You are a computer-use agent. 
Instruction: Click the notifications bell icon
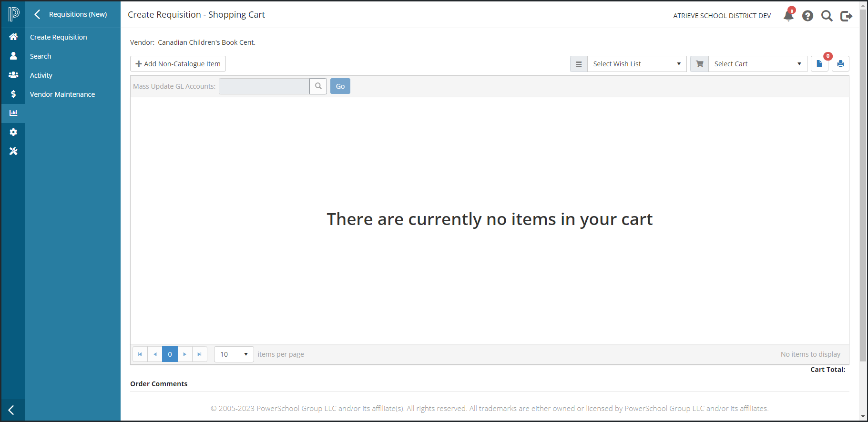coord(788,16)
